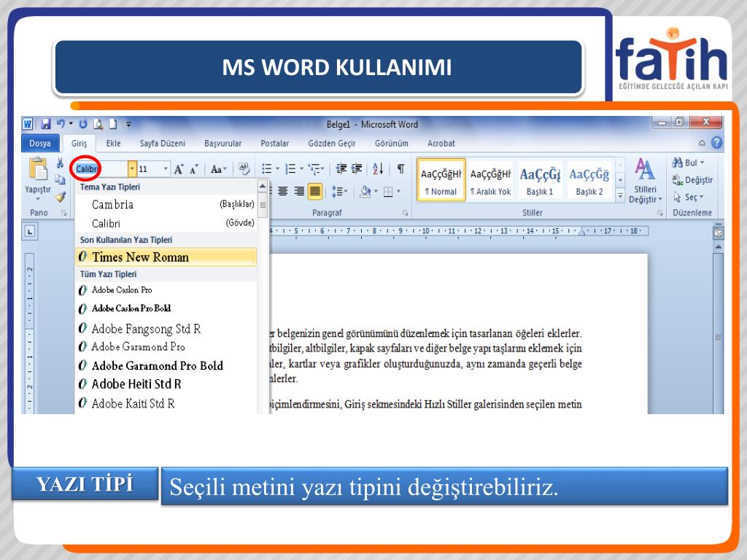Apply shading with the paint bucket icon

pos(365,192)
